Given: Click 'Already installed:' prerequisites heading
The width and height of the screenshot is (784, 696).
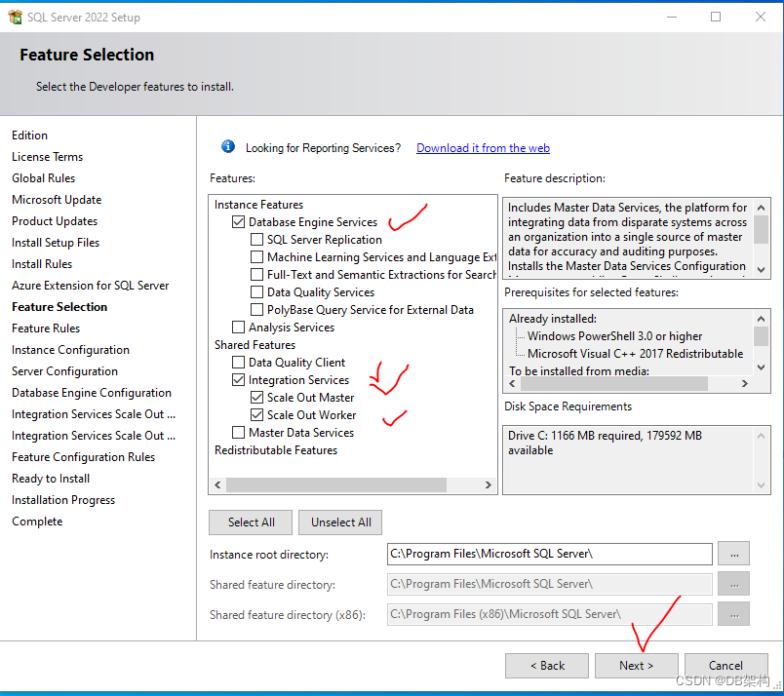Looking at the screenshot, I should (553, 319).
